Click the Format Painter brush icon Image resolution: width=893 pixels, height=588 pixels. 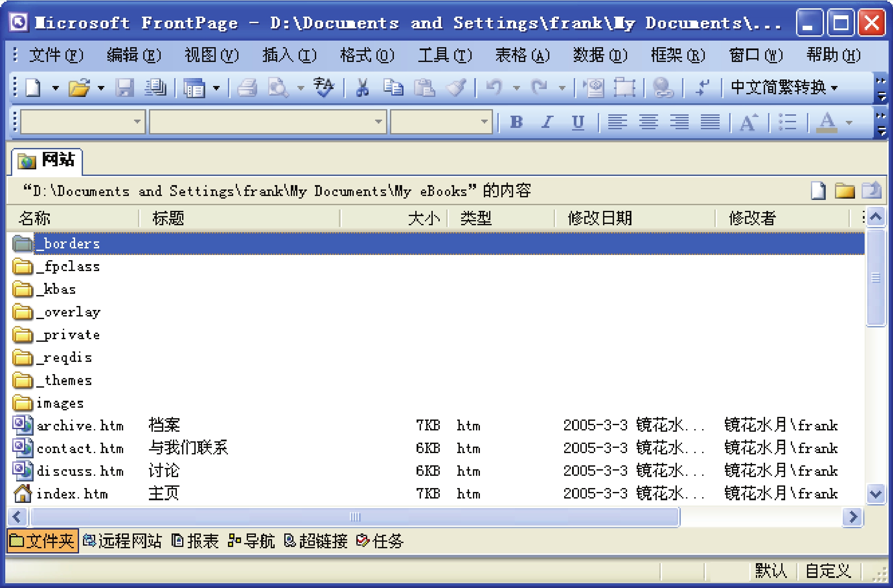[x=456, y=88]
